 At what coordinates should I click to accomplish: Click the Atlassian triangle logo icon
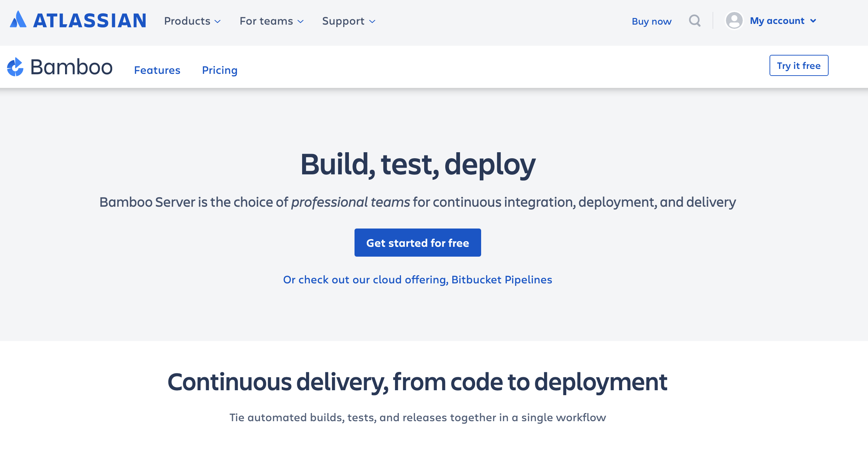point(18,20)
